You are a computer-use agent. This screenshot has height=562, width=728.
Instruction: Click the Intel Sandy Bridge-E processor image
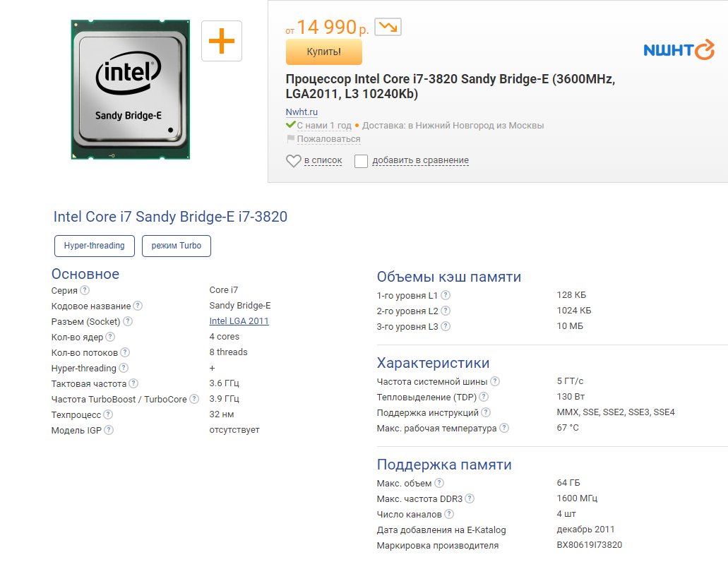pyautogui.click(x=131, y=90)
